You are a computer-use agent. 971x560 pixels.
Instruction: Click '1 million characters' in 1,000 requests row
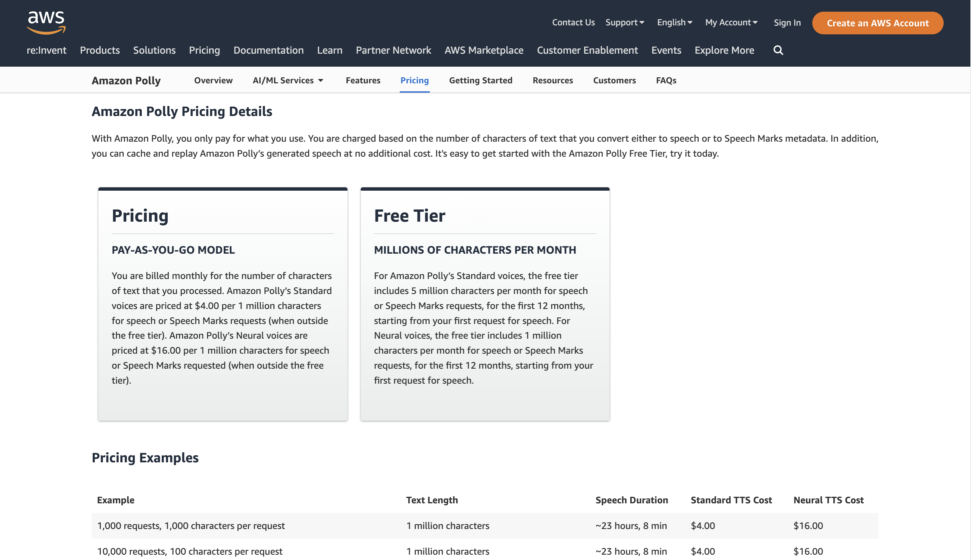click(x=448, y=526)
